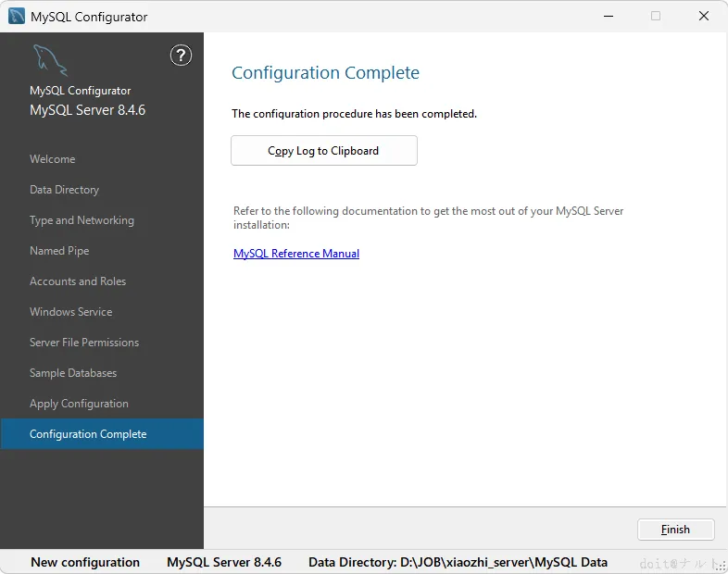Switch to Server File Permissions step
The width and height of the screenshot is (728, 574).
pyautogui.click(x=84, y=343)
